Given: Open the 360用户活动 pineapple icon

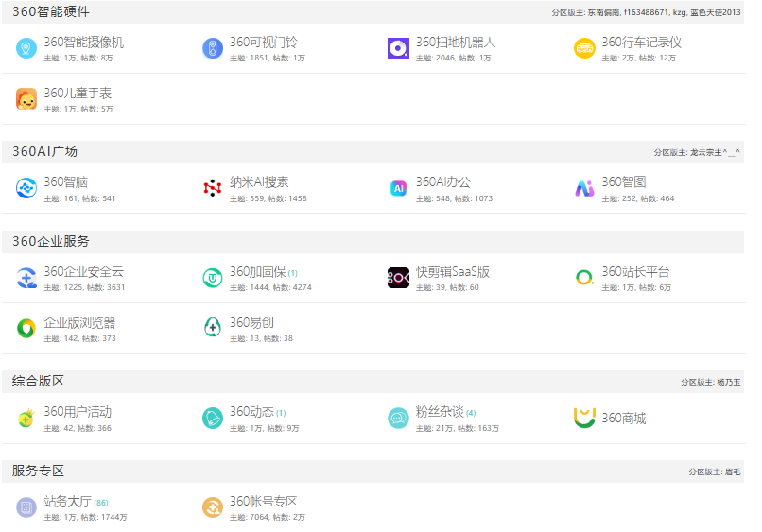Looking at the screenshot, I should [x=26, y=419].
